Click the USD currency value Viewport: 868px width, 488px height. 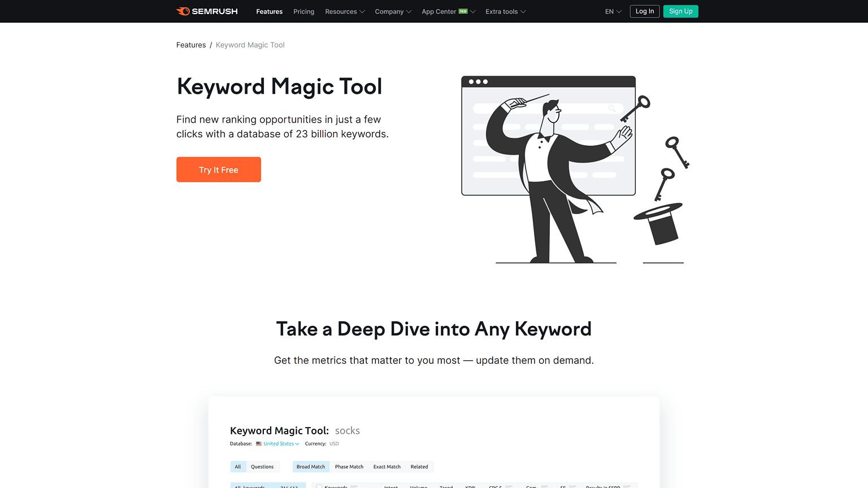335,444
